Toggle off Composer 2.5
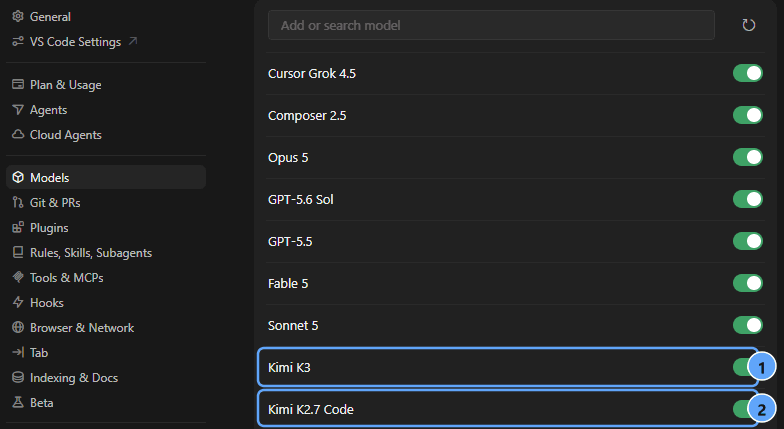 748,115
